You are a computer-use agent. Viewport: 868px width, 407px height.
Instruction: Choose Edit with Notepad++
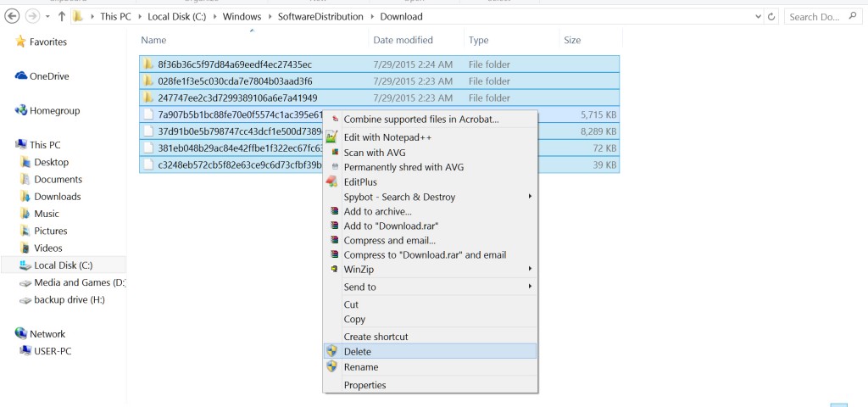[x=430, y=137]
